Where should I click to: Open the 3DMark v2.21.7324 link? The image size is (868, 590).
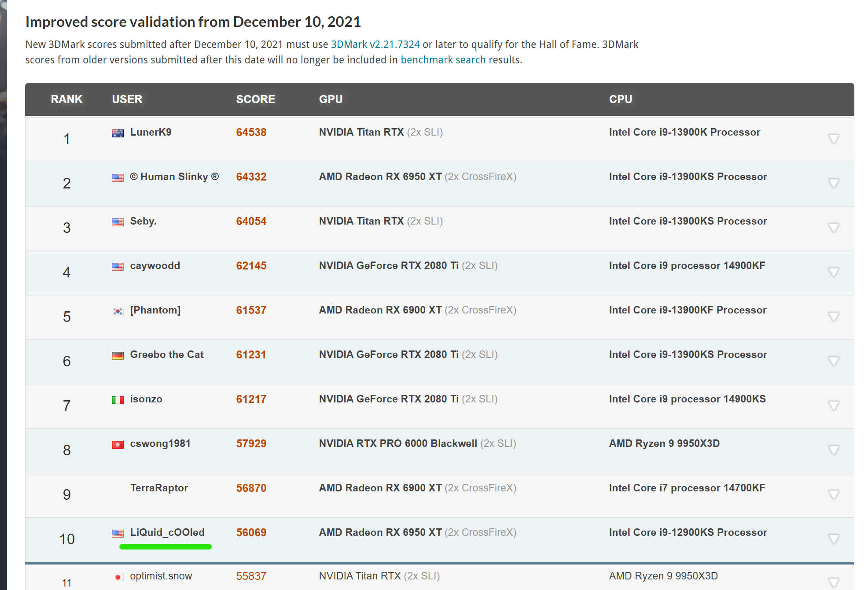point(375,44)
